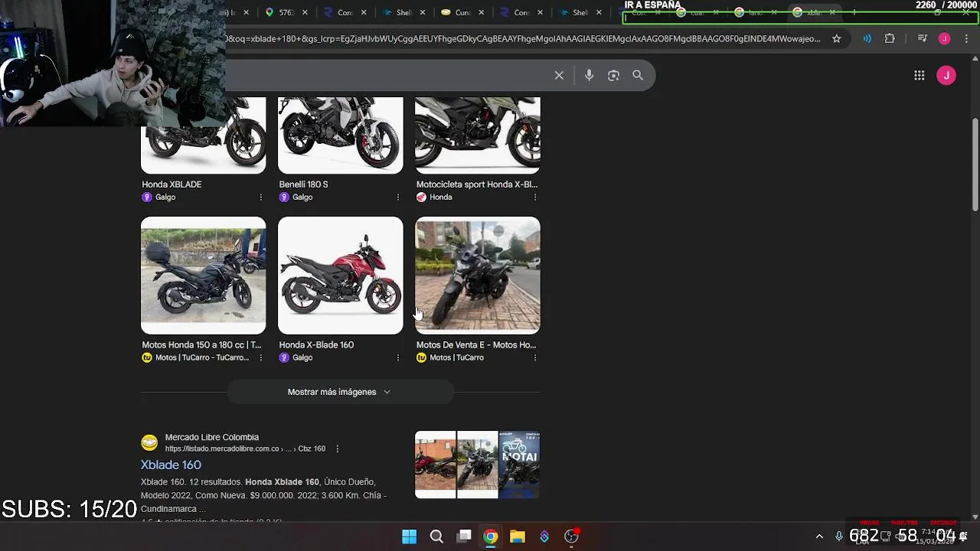Image resolution: width=980 pixels, height=551 pixels.
Task: Open the Benelli 180 S title link
Action: pyautogui.click(x=303, y=184)
